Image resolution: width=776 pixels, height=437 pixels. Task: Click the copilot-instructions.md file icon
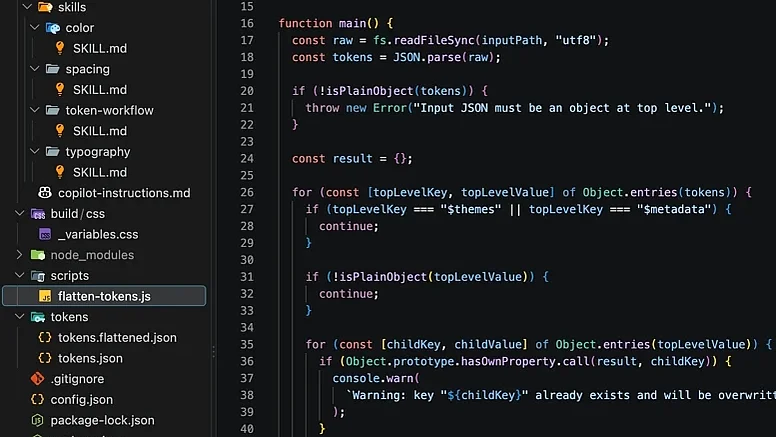(x=45, y=193)
